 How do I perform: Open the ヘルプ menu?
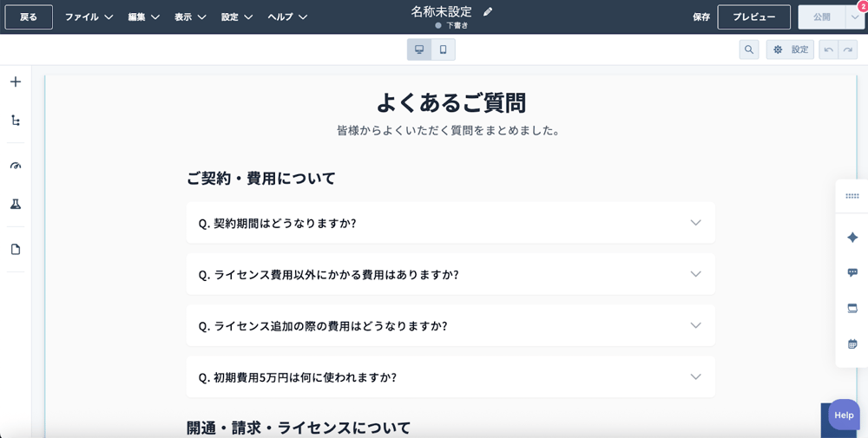point(287,17)
